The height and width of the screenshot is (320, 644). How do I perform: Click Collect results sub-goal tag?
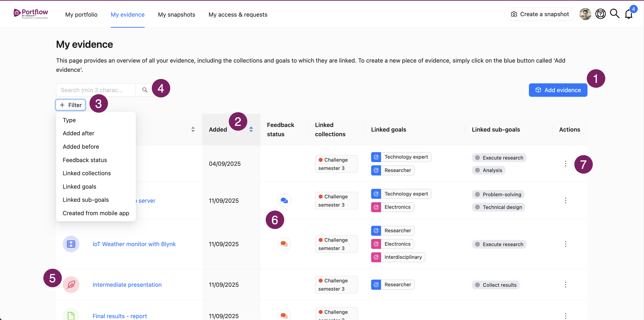pos(495,285)
